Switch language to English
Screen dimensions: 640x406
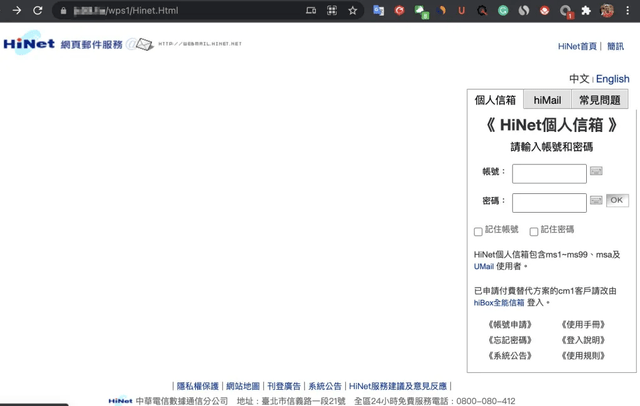pos(612,79)
